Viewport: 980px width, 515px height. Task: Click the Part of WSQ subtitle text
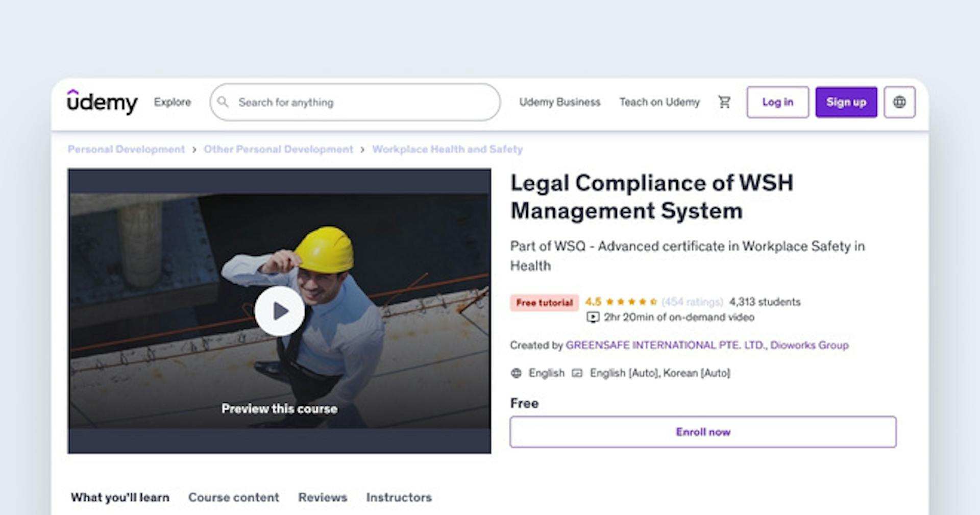point(688,256)
